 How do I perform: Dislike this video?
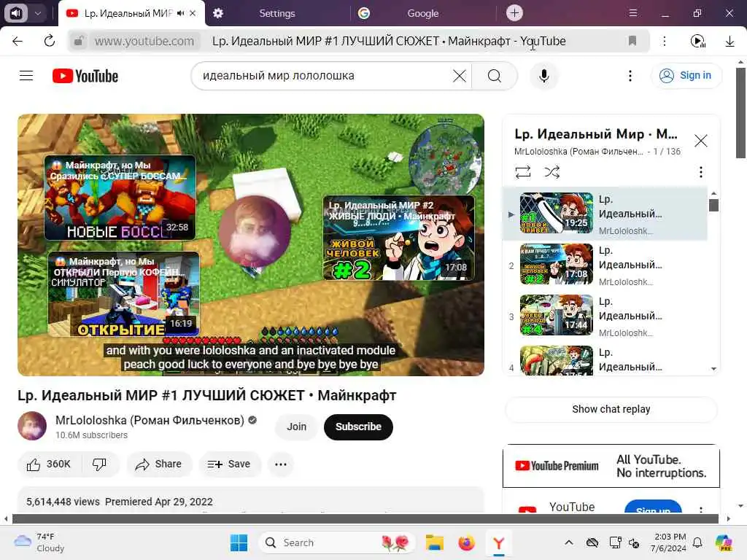point(99,464)
